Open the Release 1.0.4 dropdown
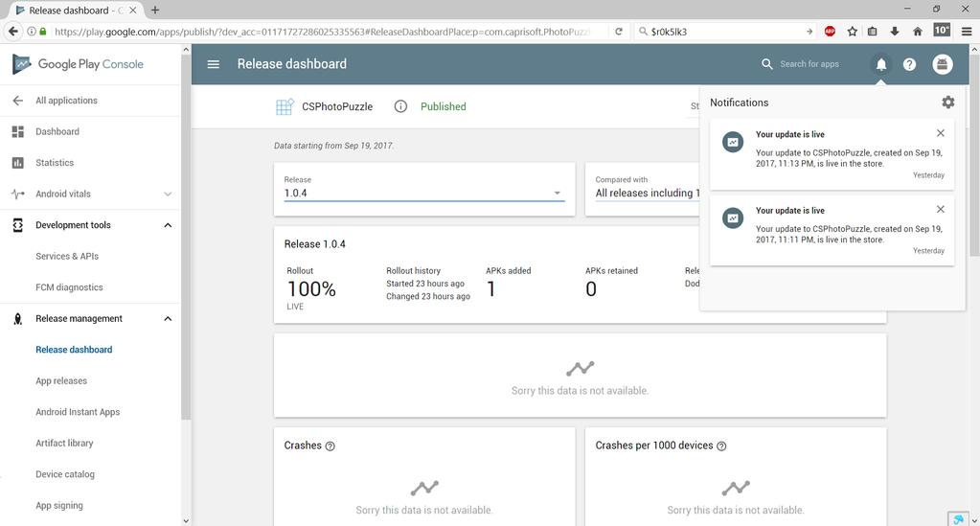 click(423, 193)
